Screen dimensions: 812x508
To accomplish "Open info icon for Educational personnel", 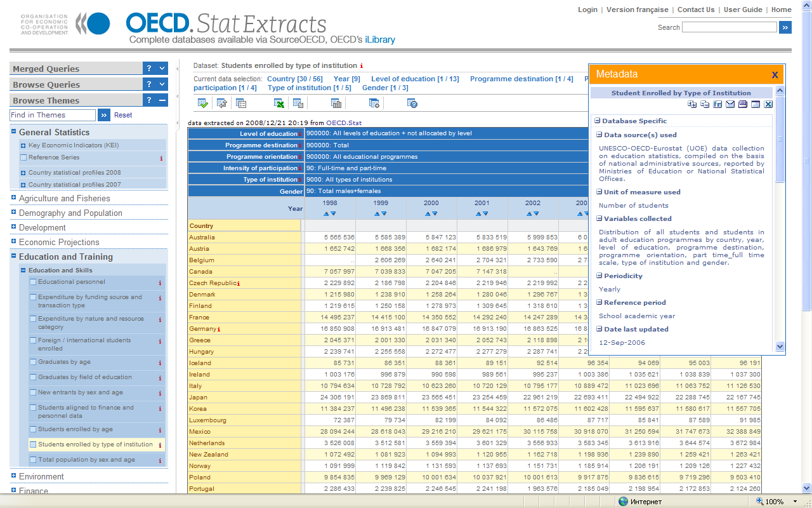I will [160, 283].
